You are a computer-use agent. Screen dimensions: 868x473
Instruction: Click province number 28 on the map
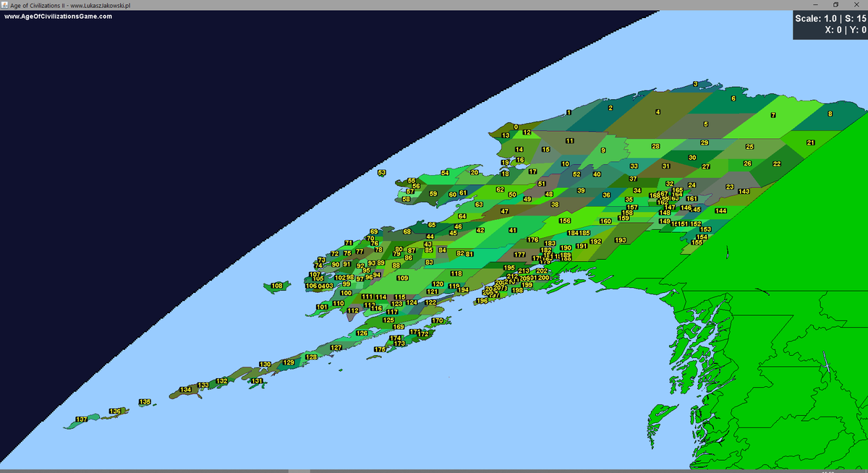click(x=655, y=147)
